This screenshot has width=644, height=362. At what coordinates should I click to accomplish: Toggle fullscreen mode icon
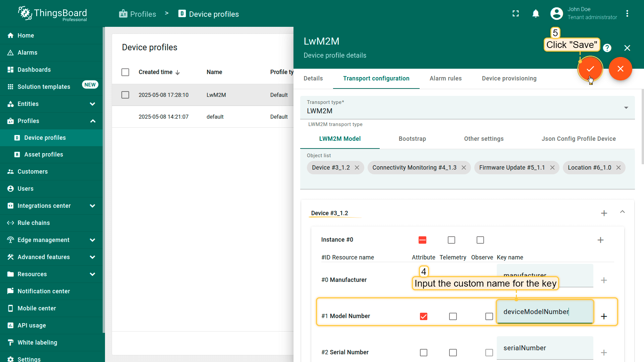pyautogui.click(x=516, y=14)
